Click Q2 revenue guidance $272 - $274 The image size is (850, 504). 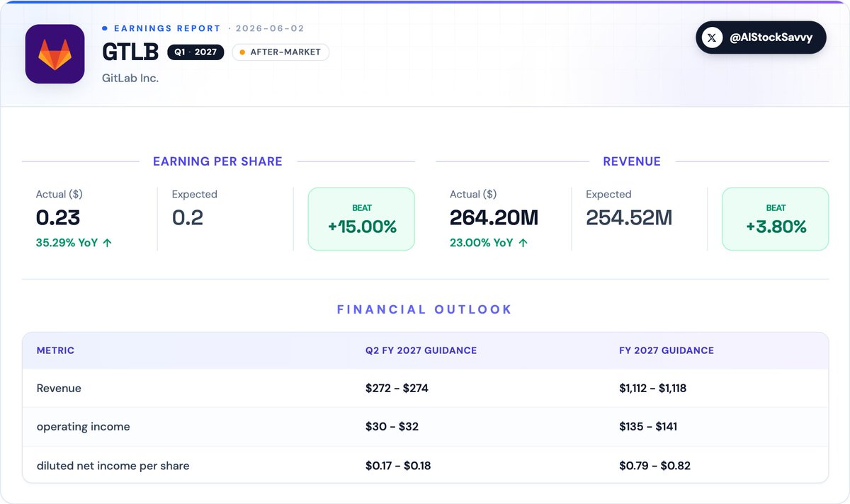[x=397, y=389]
